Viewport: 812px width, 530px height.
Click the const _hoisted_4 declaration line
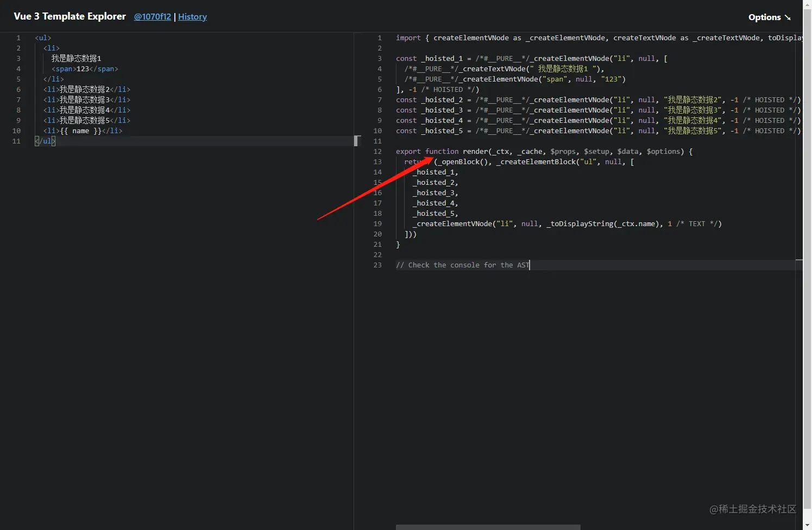pyautogui.click(x=599, y=121)
